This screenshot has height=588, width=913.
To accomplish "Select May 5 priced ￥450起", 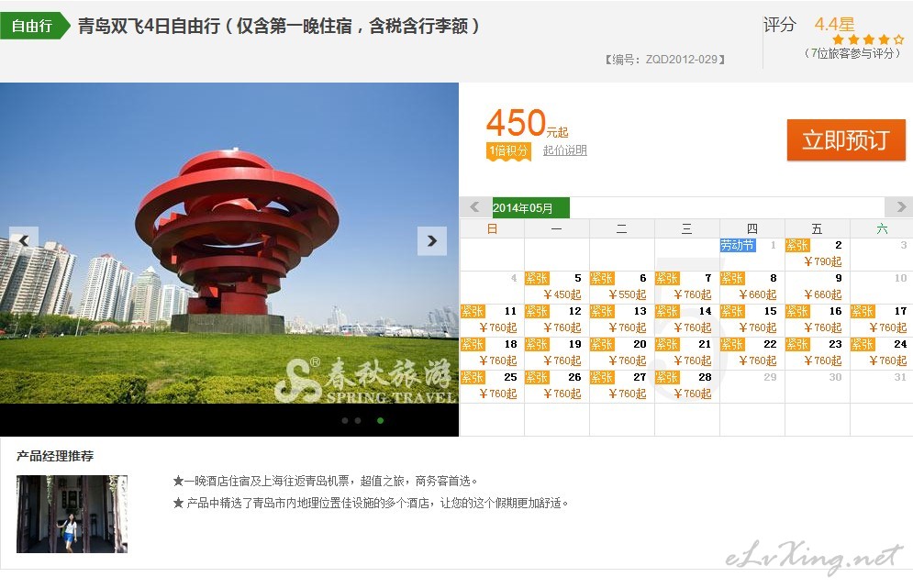I will point(557,287).
